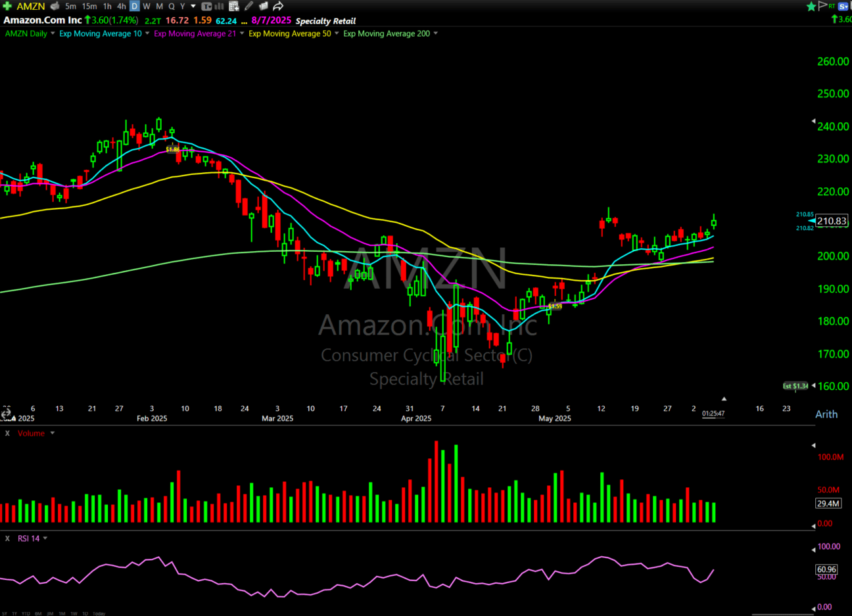Select the pencil drawing tool
The width and height of the screenshot is (852, 616).
(248, 6)
